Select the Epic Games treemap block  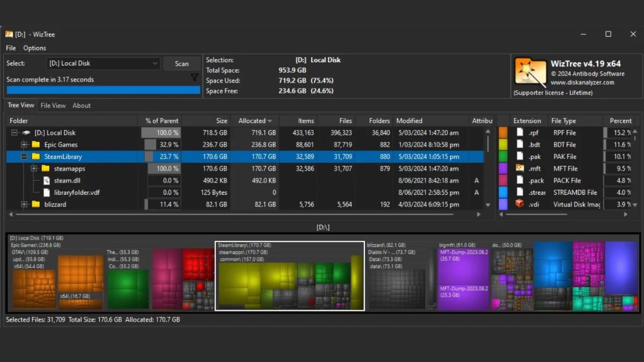[111, 276]
